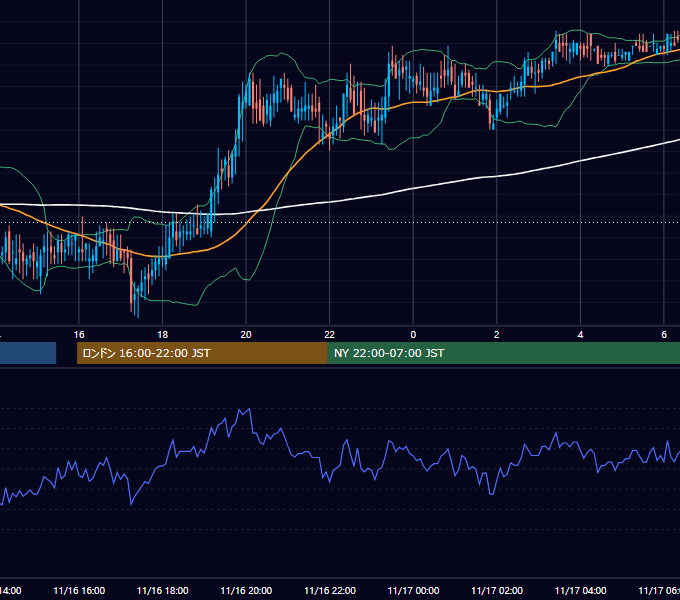
Task: Click the '2' hour label on price chart axis
Action: [497, 335]
